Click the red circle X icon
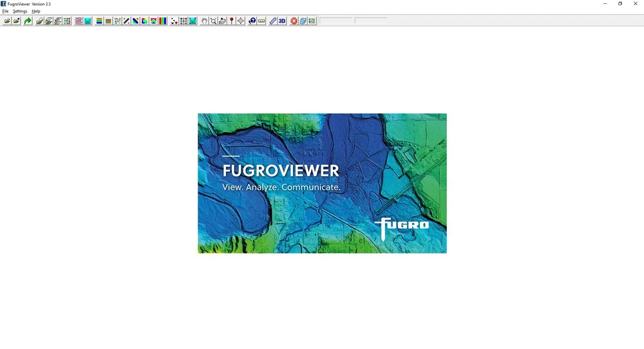 (294, 21)
